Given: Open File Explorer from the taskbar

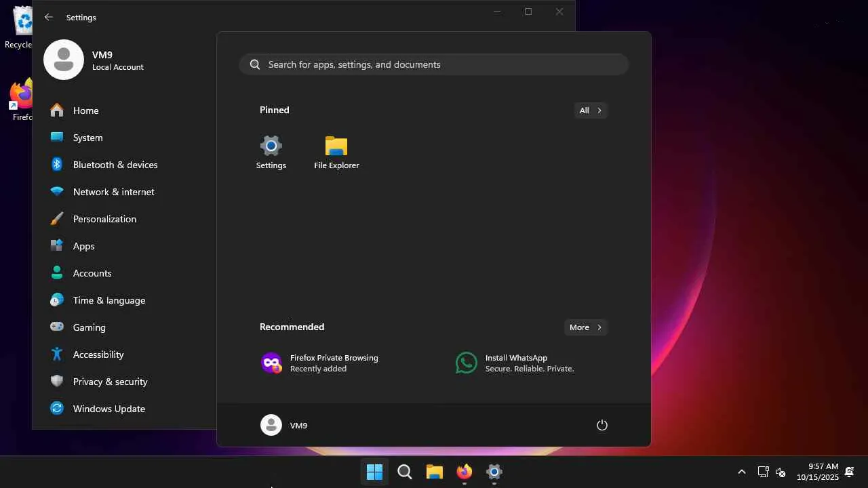Looking at the screenshot, I should pos(435,472).
